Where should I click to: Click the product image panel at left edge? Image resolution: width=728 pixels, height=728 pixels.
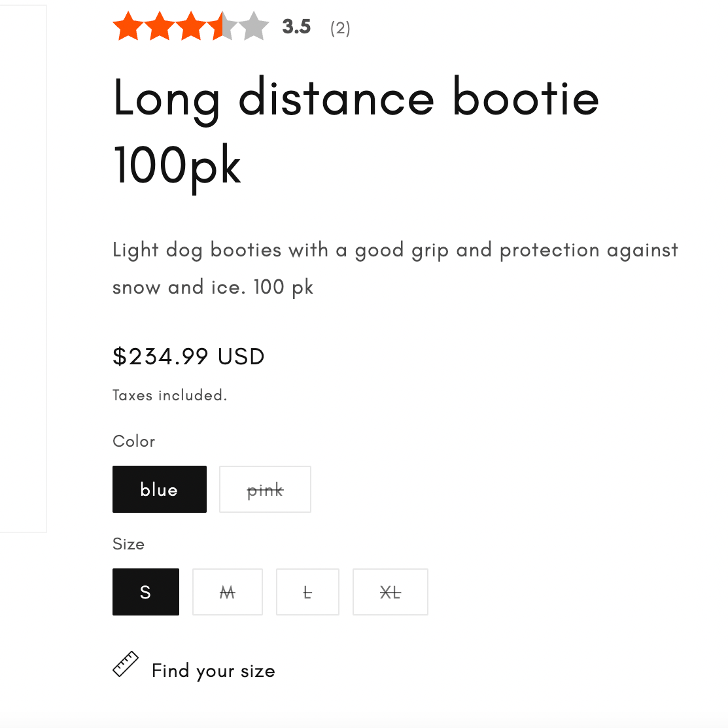pos(23,268)
